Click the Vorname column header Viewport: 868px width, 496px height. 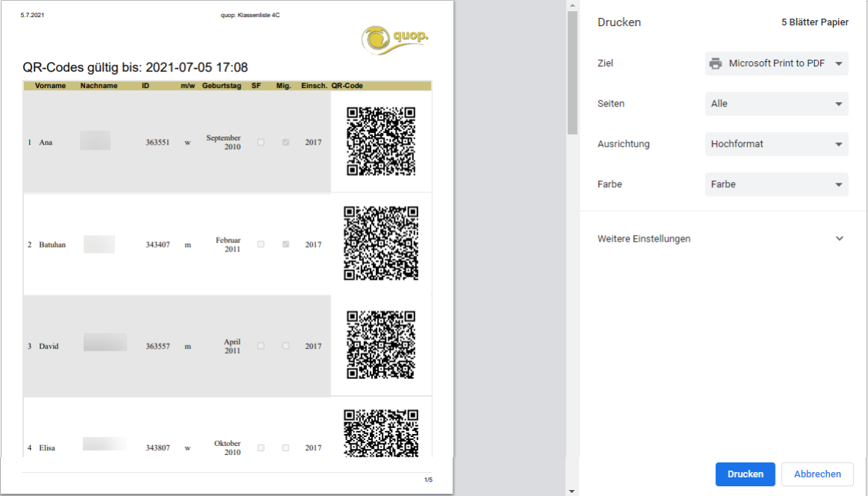(49, 85)
